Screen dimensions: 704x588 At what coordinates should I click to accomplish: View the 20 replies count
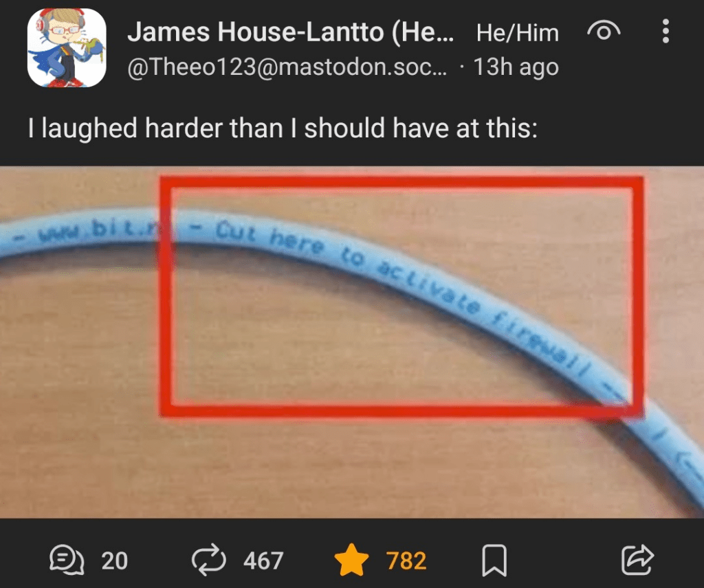point(115,561)
